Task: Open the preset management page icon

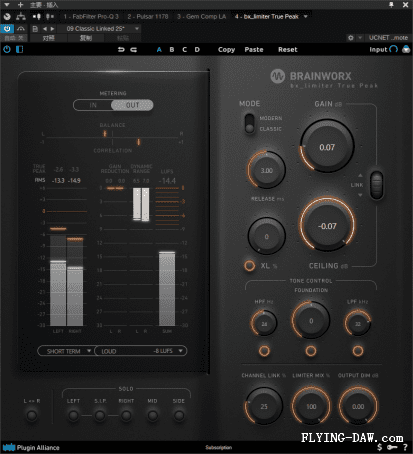Action: [x=35, y=29]
